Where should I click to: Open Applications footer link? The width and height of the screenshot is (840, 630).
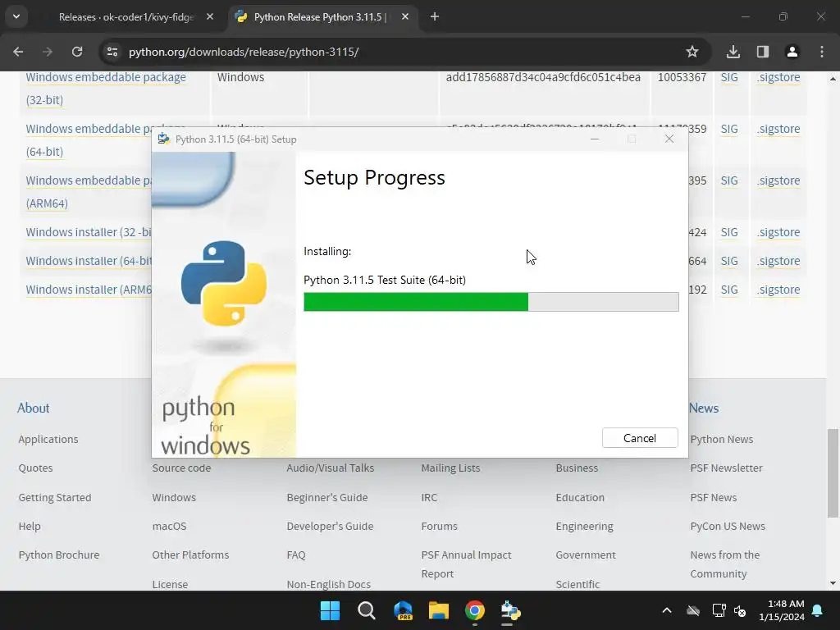(48, 440)
